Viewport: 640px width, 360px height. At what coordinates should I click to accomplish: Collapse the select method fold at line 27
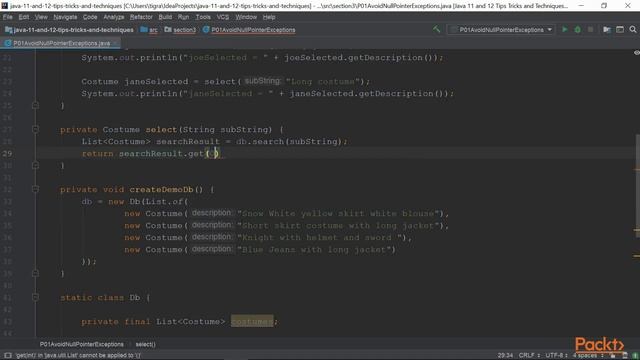[x=36, y=129]
